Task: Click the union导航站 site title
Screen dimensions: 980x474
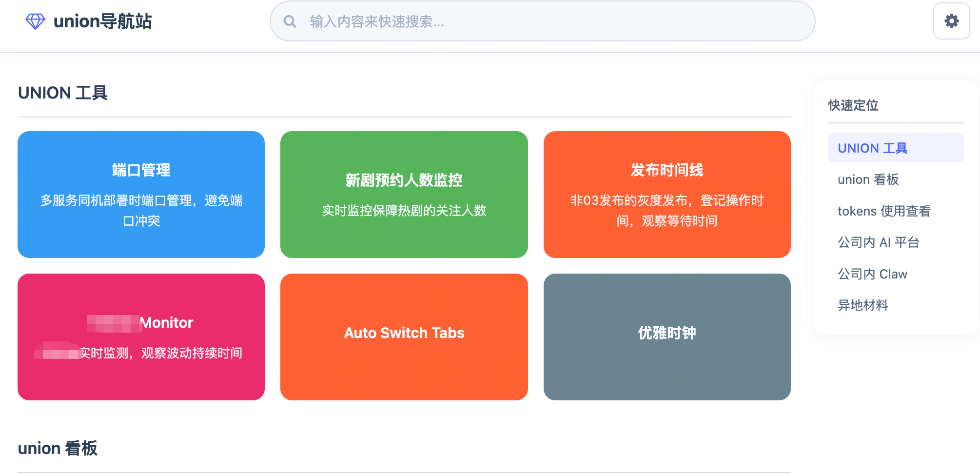Action: pyautogui.click(x=102, y=21)
